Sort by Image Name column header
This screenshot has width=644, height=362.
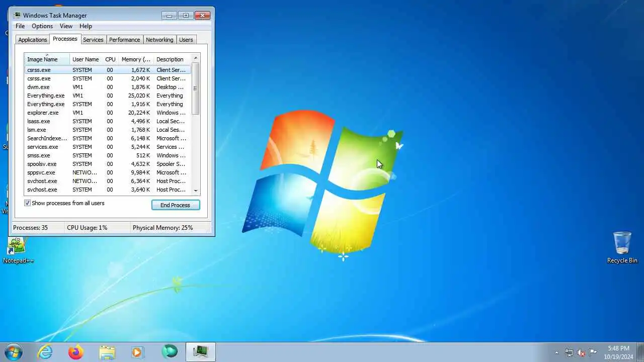pos(47,59)
